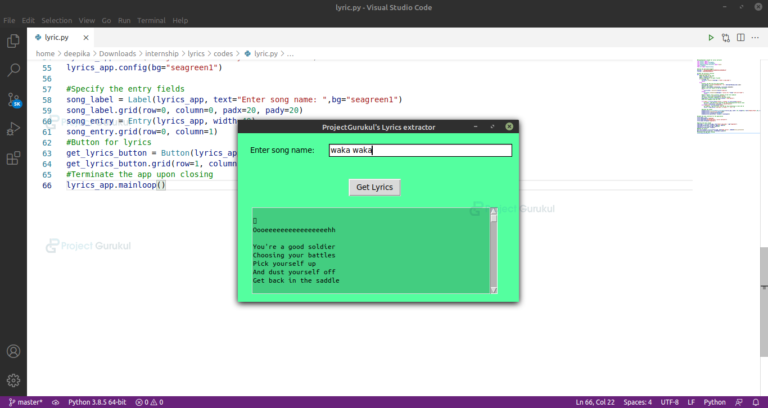The height and width of the screenshot is (408, 768).
Task: Close the Lyrics extractor window
Action: (x=509, y=127)
